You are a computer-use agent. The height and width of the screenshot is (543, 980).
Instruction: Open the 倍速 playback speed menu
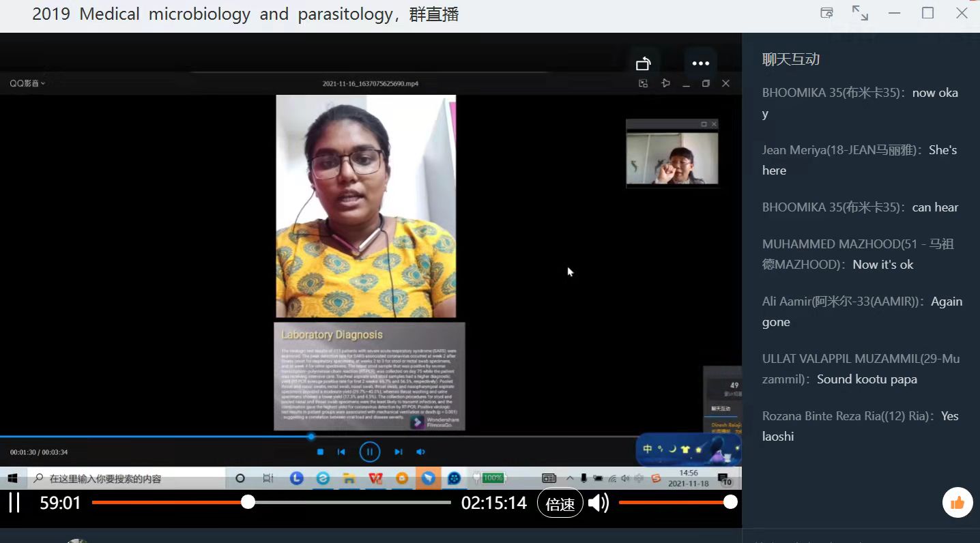click(x=560, y=504)
